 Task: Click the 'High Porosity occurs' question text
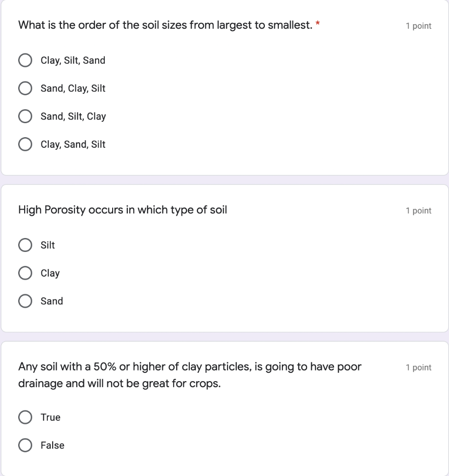[x=122, y=210]
